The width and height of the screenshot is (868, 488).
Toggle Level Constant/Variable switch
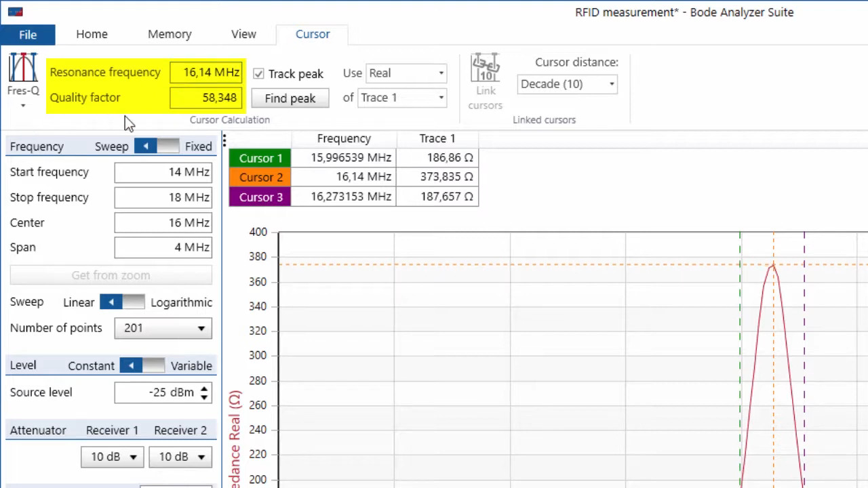click(x=142, y=366)
